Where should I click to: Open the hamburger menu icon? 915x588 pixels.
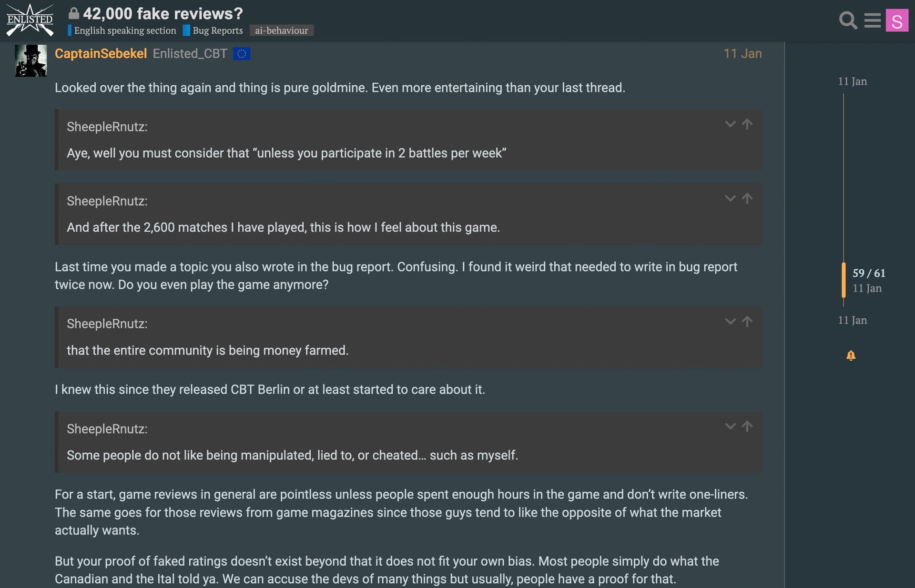[x=872, y=20]
